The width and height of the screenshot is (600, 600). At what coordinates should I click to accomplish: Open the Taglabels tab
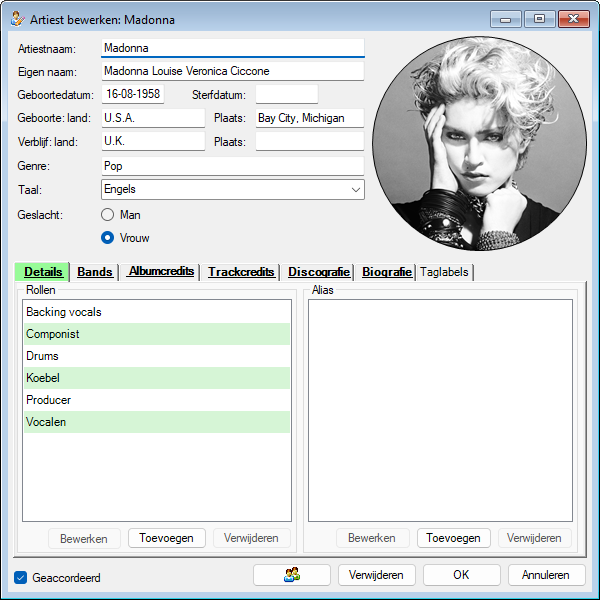(444, 272)
